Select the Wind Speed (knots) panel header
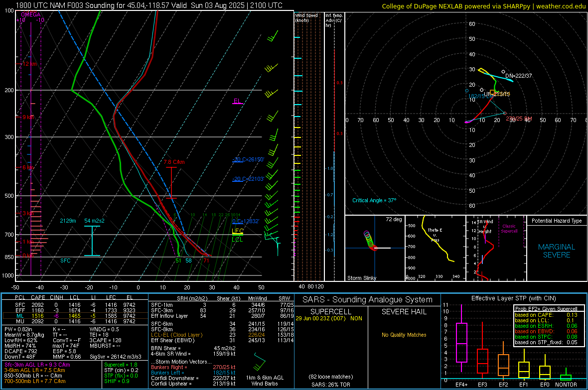The image size is (588, 390). tap(306, 17)
